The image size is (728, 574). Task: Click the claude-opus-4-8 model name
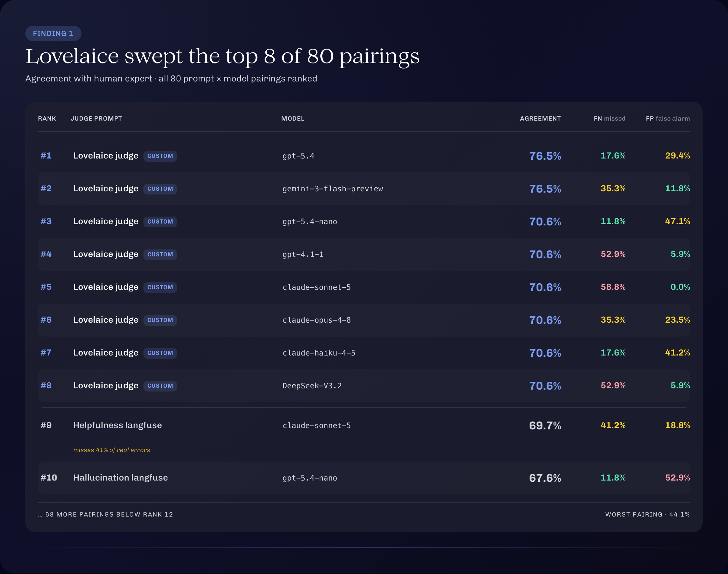[x=316, y=320]
